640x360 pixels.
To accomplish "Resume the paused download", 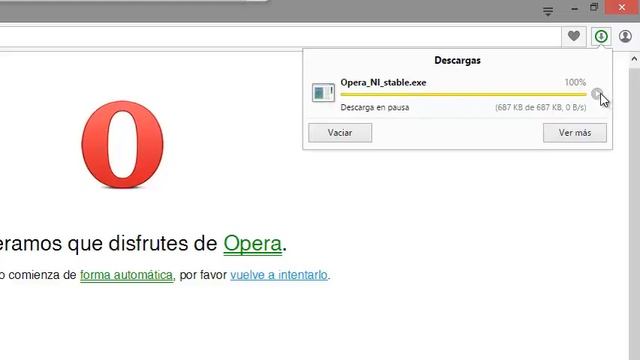I will (597, 94).
